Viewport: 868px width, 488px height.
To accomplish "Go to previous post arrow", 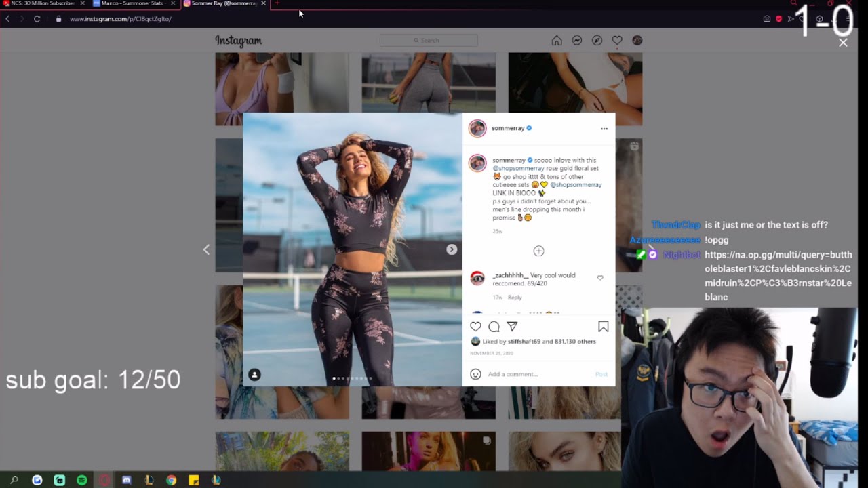I will point(206,249).
